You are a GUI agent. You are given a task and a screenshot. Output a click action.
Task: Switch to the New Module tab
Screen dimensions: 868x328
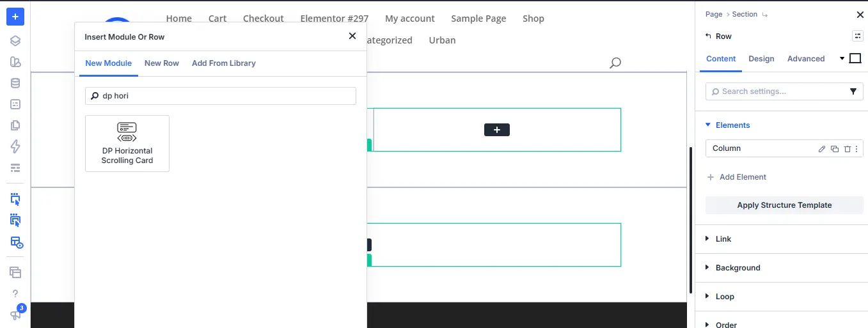pos(108,63)
